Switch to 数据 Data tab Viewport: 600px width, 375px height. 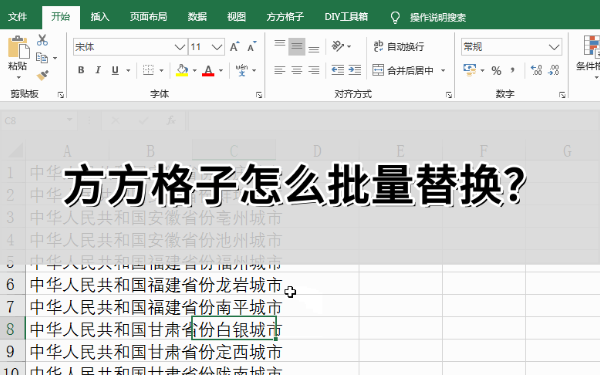(197, 17)
